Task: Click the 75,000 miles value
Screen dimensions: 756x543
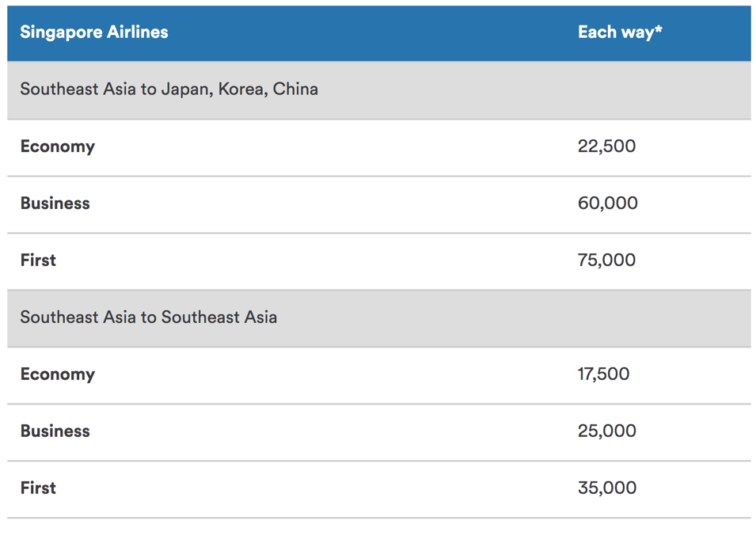Action: point(606,260)
